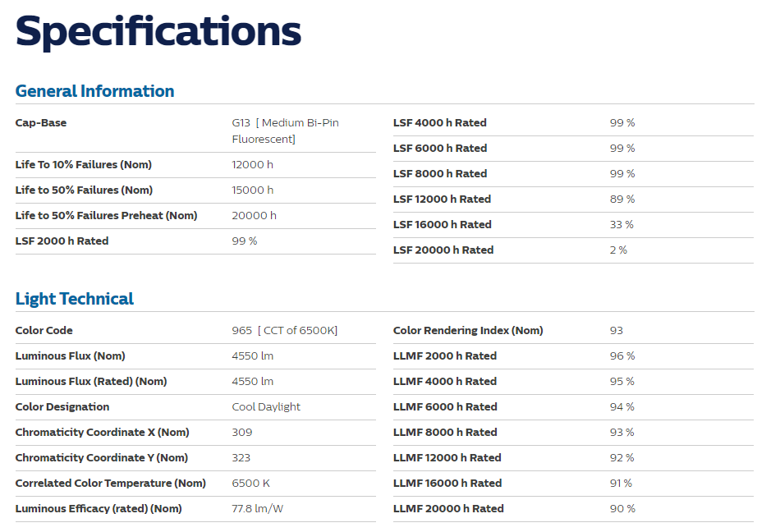780x532 pixels.
Task: Select the Life To 10% Failures label
Action: 84,164
